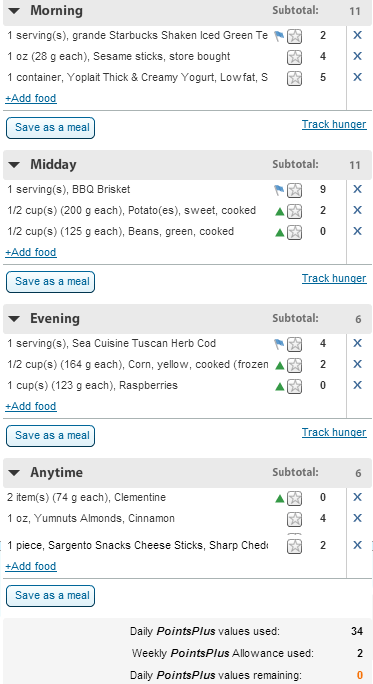Collapse the Morning meal section
Screen dimensions: 373x684
click(14, 11)
